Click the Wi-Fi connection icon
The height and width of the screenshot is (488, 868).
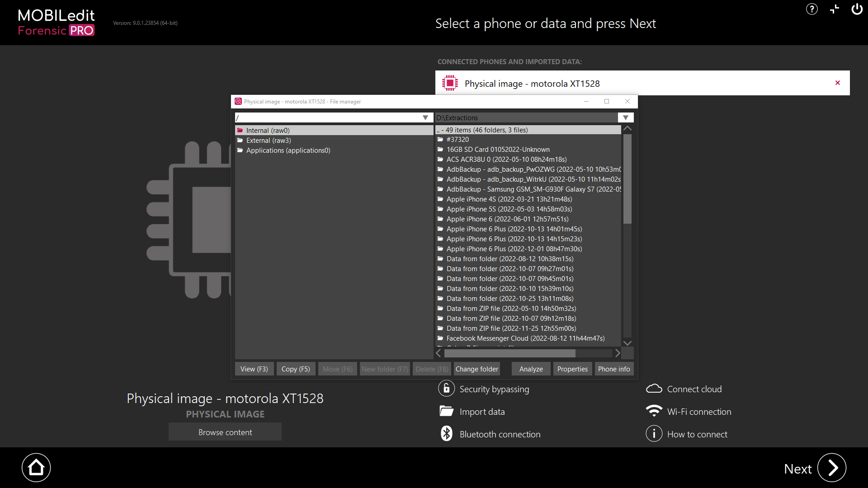coord(654,411)
